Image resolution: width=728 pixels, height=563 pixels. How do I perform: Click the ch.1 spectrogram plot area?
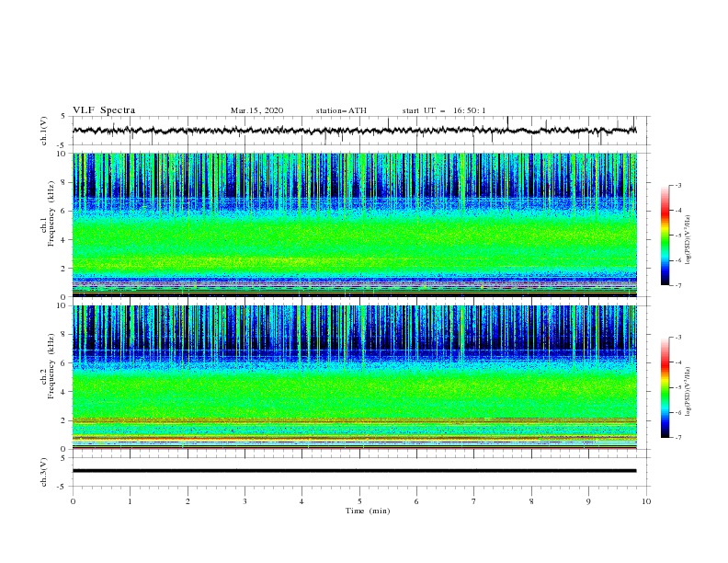click(x=355, y=225)
